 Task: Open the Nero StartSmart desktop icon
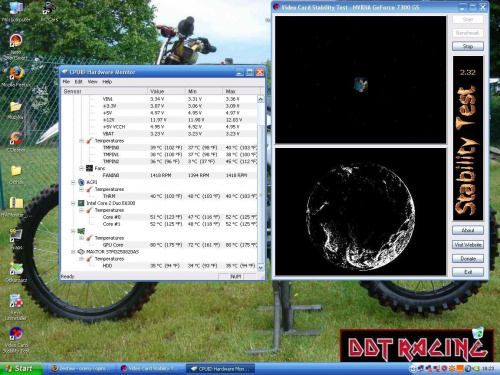[x=16, y=46]
